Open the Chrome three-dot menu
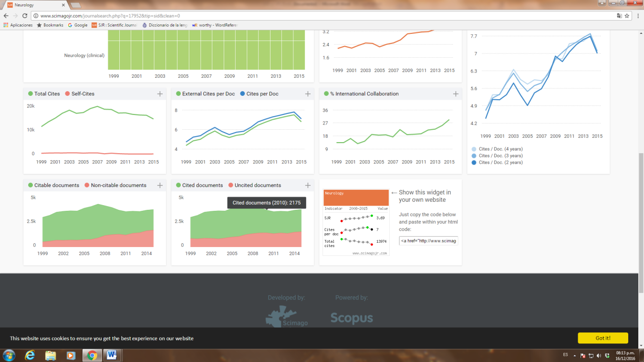644x362 pixels. tap(637, 16)
